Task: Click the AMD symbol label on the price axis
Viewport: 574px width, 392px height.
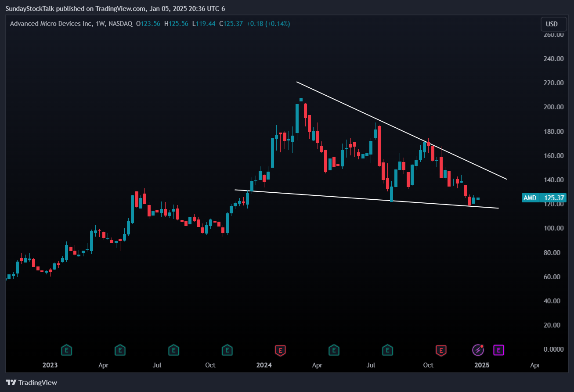Action: (530, 198)
